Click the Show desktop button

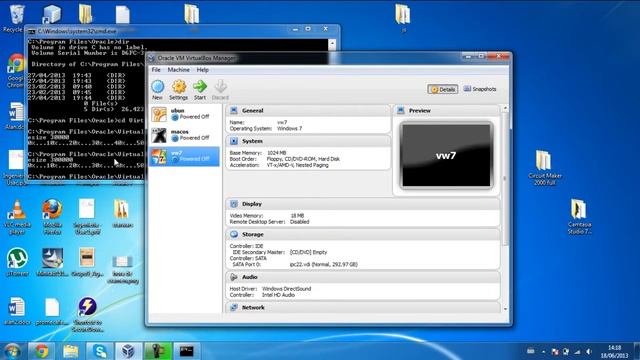coord(637,351)
